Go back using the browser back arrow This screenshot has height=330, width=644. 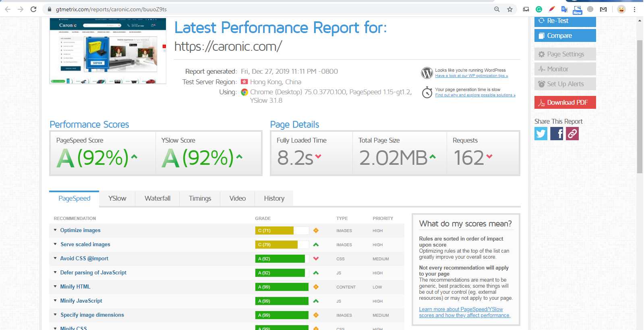click(x=8, y=9)
